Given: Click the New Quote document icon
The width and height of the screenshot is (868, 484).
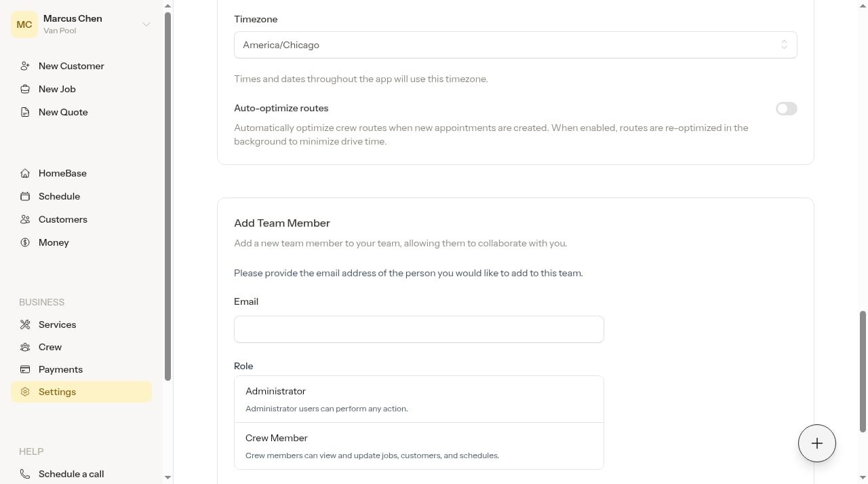Looking at the screenshot, I should pyautogui.click(x=25, y=112).
